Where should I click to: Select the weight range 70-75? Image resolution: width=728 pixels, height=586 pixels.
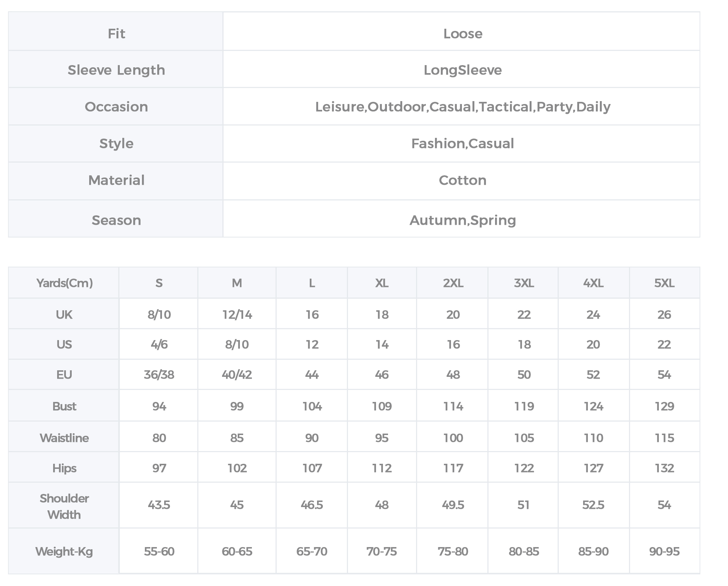(x=382, y=551)
